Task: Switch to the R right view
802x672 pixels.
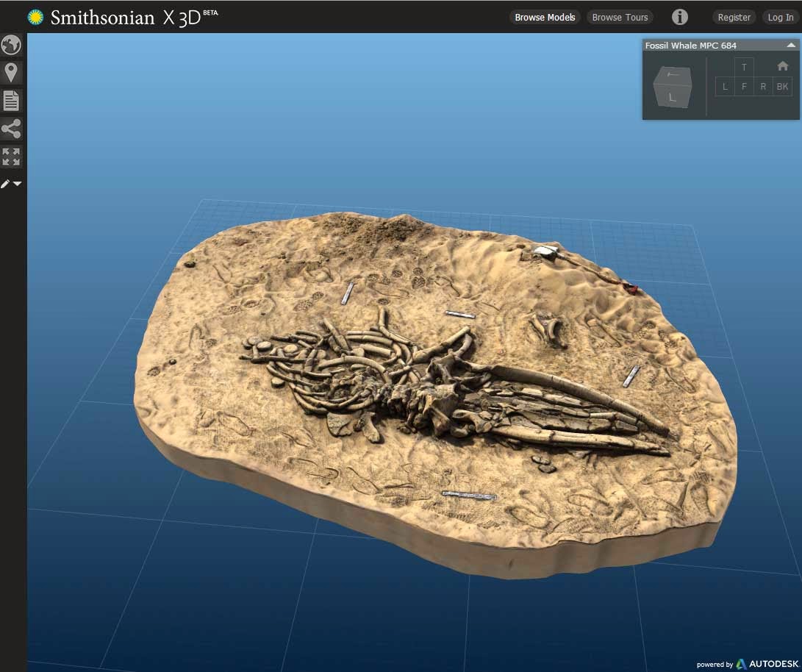Action: [763, 87]
